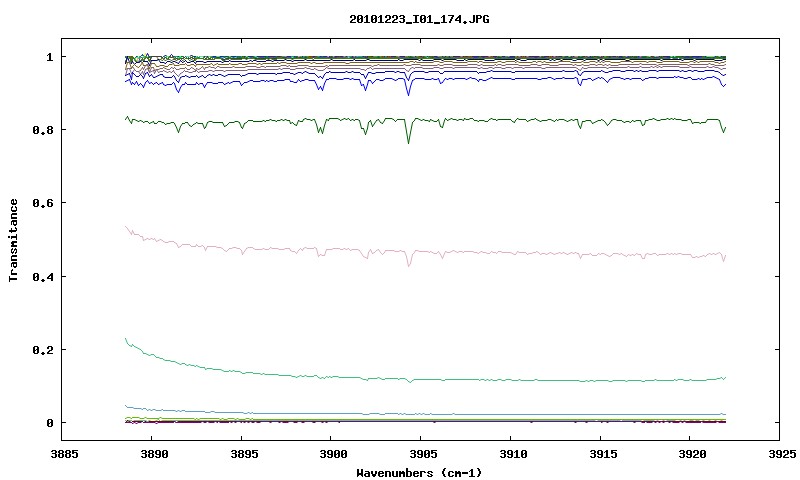Click x-axis tick label 3885
The height and width of the screenshot is (480, 800).
(65, 454)
